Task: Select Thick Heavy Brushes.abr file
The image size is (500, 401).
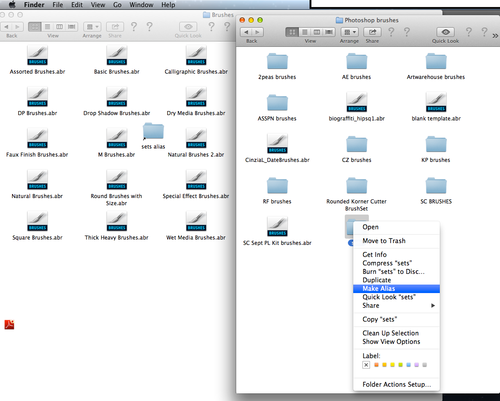Action: 117,221
